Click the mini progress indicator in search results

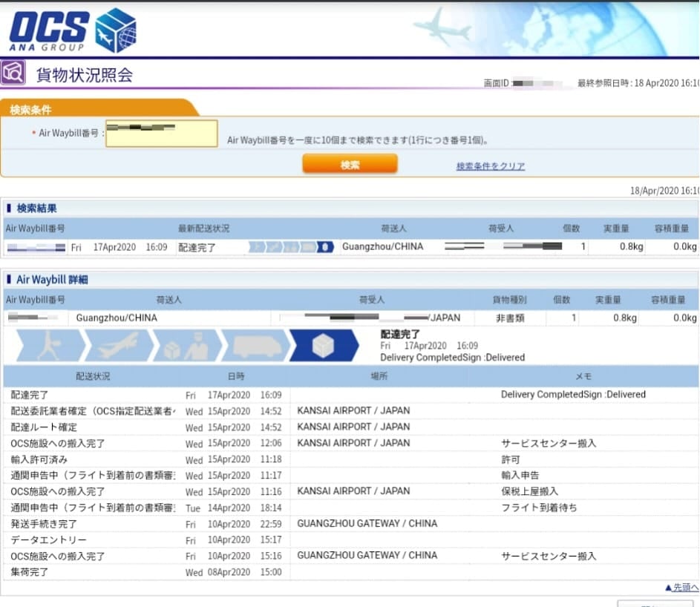coord(290,246)
